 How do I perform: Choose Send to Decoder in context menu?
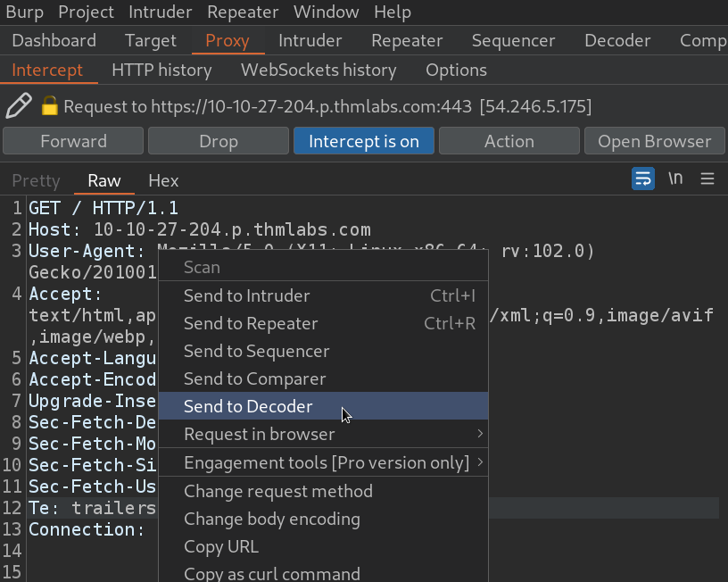pos(324,406)
